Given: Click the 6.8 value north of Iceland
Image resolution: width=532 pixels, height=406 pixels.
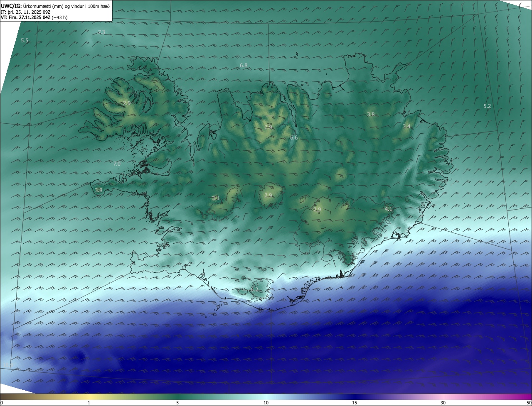Looking at the screenshot, I should click(x=244, y=66).
